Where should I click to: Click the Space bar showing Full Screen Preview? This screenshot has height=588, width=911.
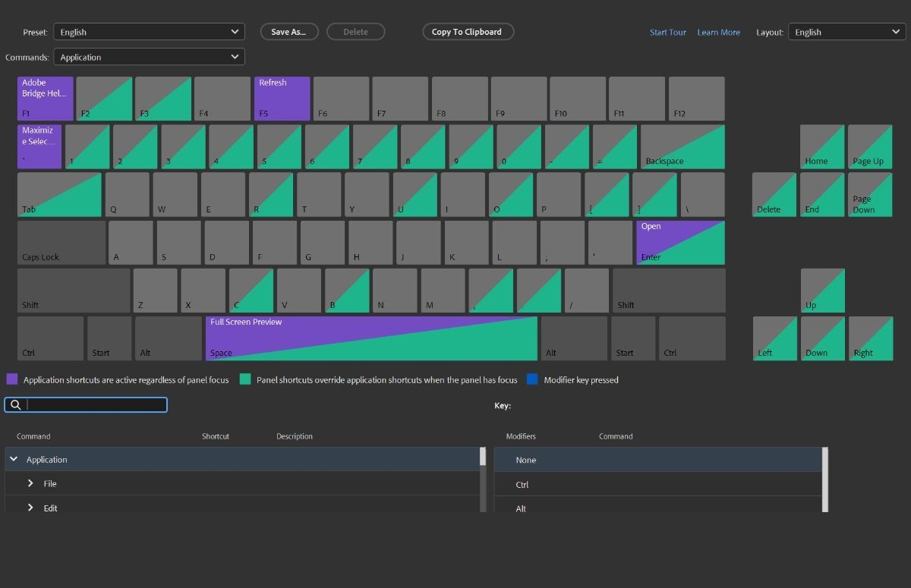pos(371,338)
